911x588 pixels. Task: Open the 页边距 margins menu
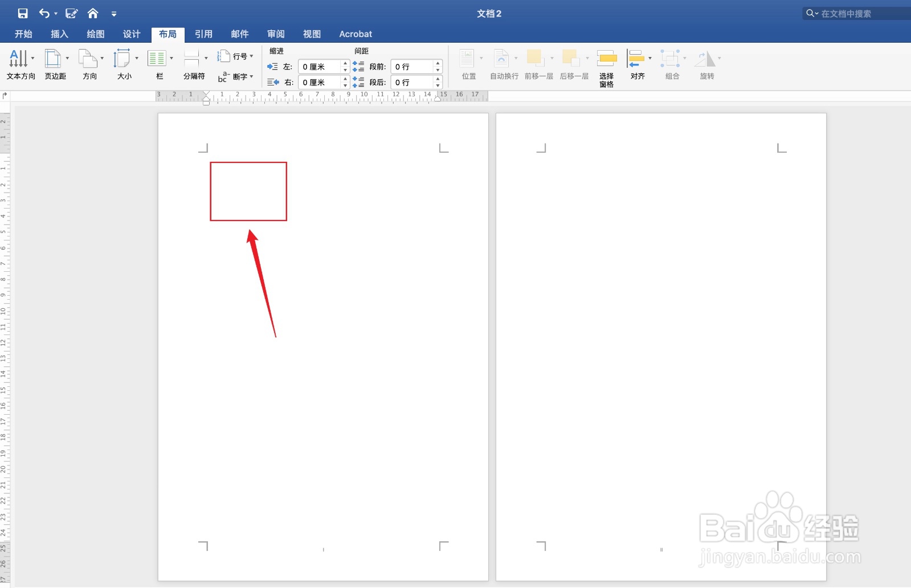click(55, 64)
